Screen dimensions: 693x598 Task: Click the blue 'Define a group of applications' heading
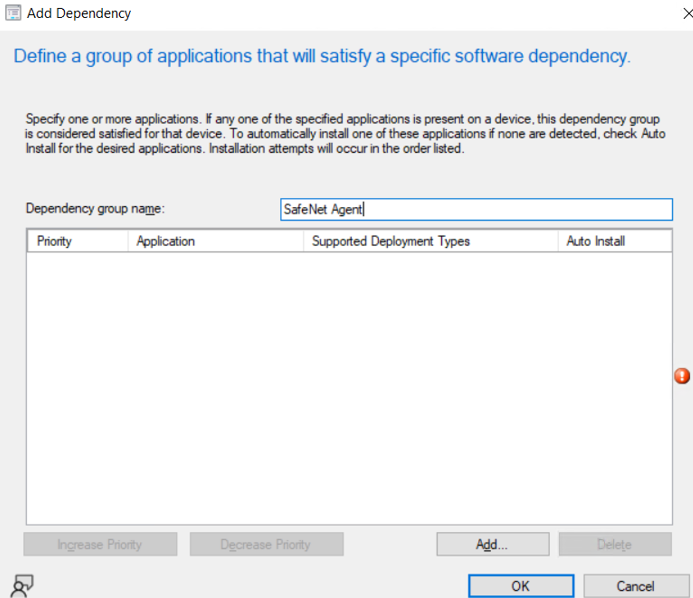point(322,57)
